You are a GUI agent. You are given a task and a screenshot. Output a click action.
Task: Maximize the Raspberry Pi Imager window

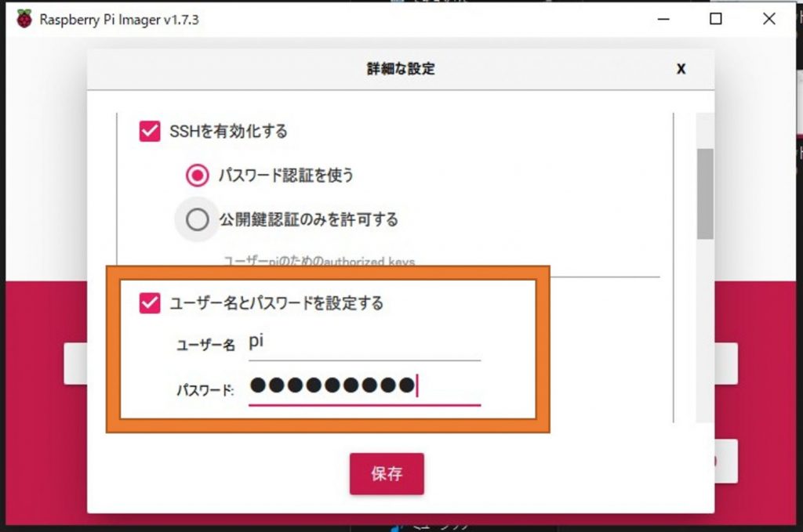point(716,19)
